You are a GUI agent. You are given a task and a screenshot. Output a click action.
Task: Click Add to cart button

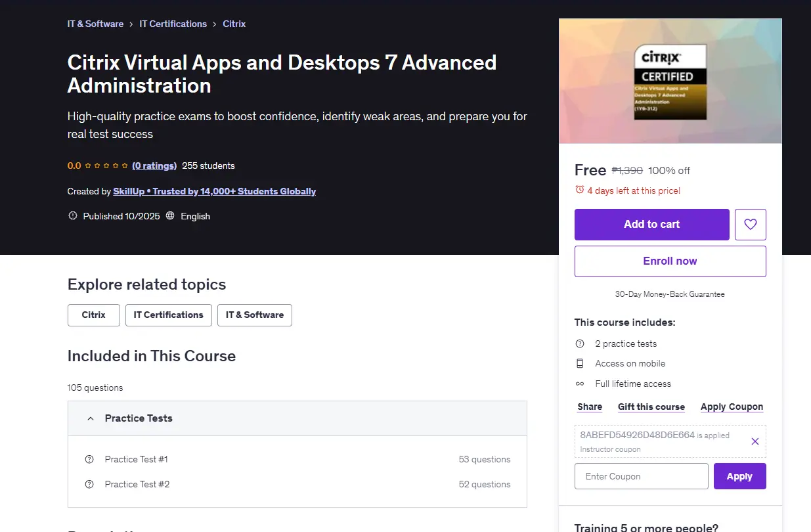coord(651,225)
